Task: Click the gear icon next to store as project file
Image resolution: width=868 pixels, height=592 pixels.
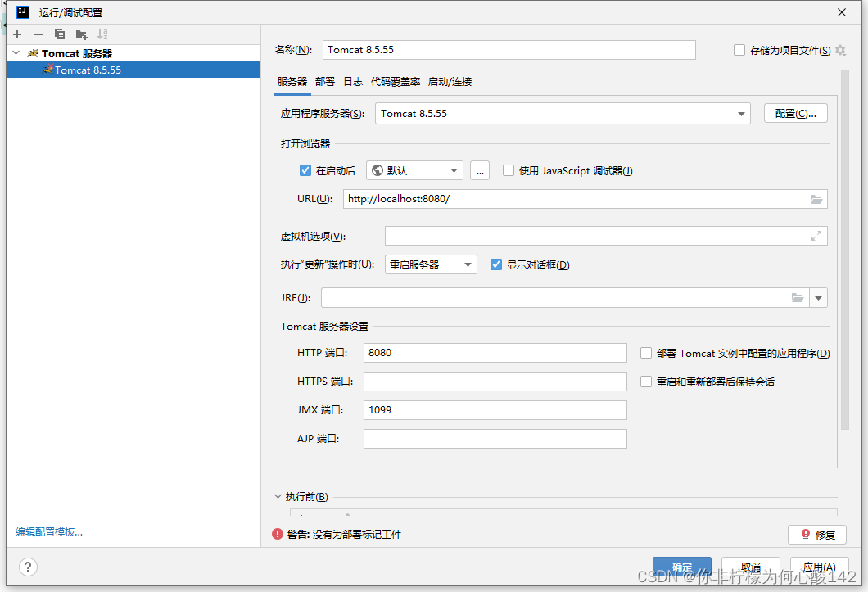Action: pos(841,51)
